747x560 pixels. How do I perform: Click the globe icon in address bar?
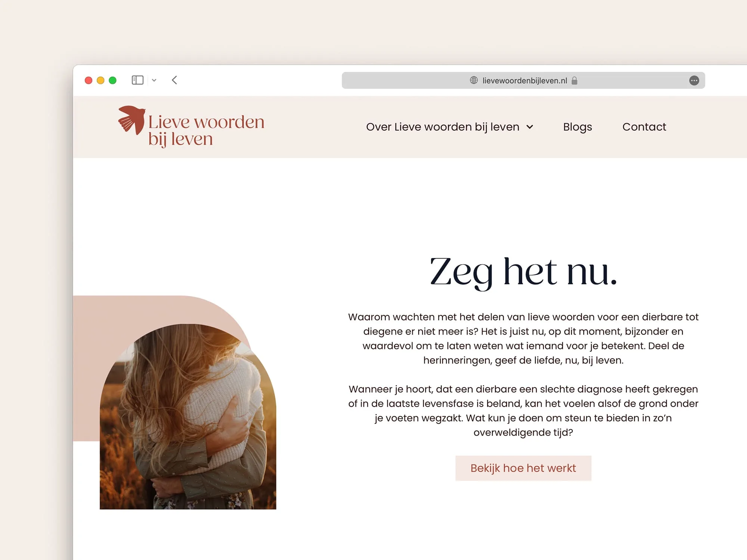[x=474, y=80]
